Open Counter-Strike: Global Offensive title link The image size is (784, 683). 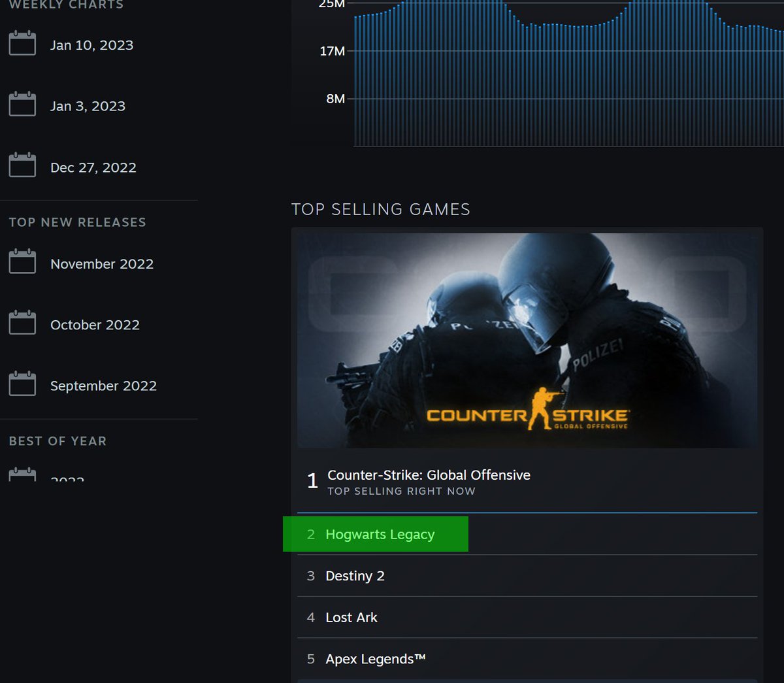pos(429,475)
